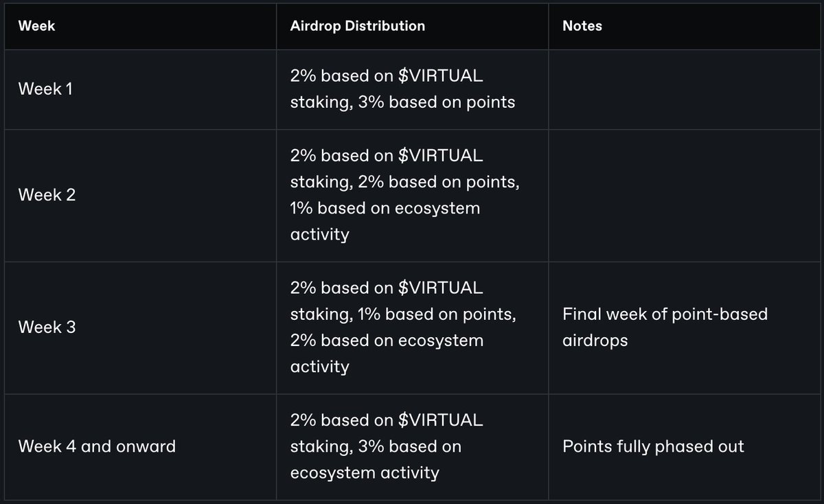
Task: Click the empty Notes cell for Week 1
Action: 684,89
